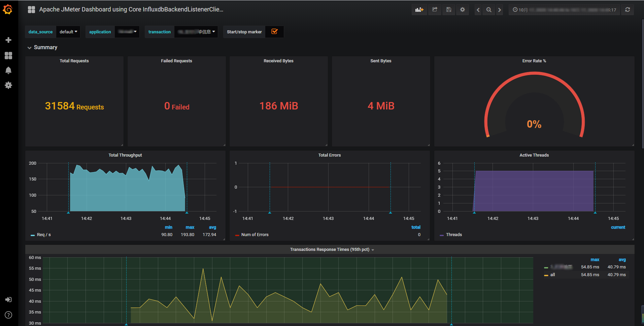Click the 31584 Requests value
Screen dimensions: 644x326
pyautogui.click(x=74, y=106)
